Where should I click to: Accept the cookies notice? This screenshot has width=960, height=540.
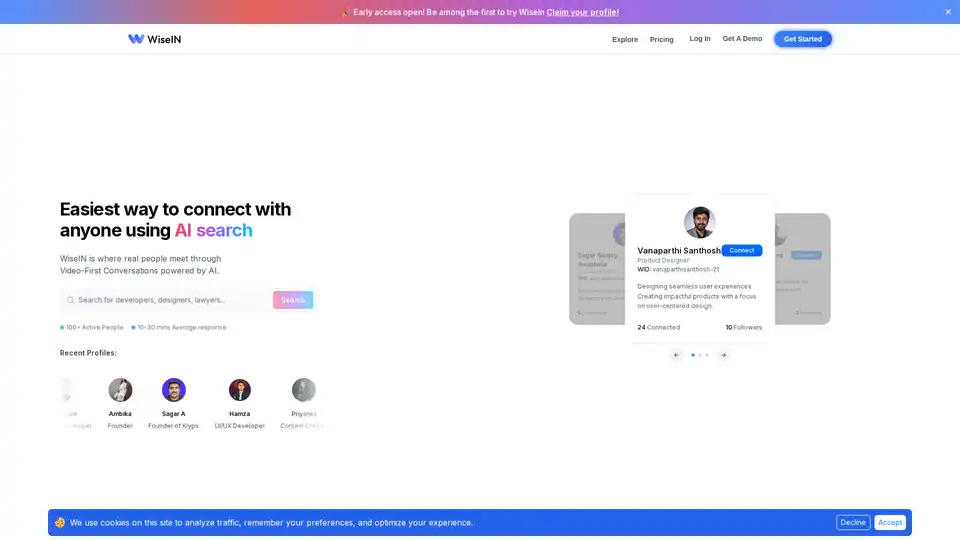pos(890,522)
